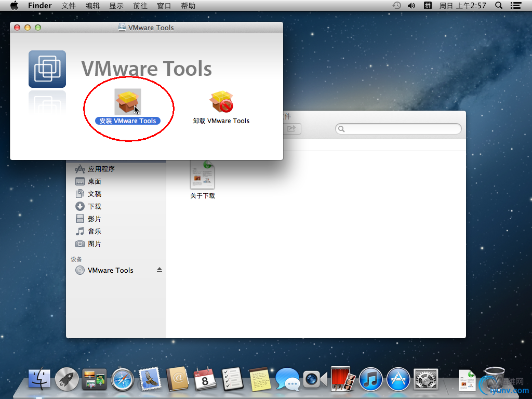
Task: Open Messages from the Dock
Action: click(287, 379)
